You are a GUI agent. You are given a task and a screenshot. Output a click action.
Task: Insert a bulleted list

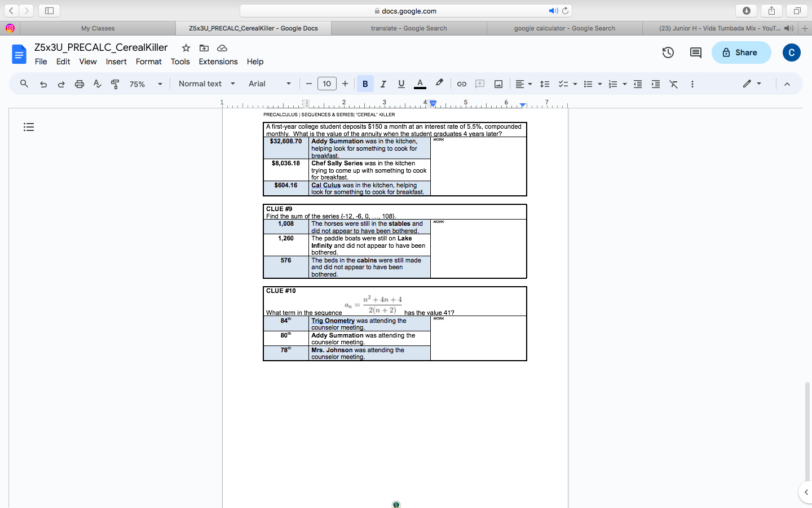pyautogui.click(x=588, y=84)
